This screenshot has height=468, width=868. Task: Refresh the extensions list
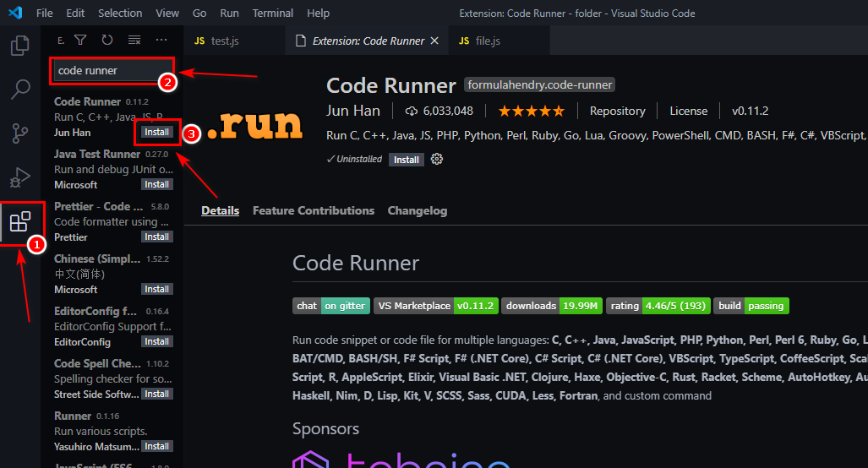pyautogui.click(x=106, y=40)
